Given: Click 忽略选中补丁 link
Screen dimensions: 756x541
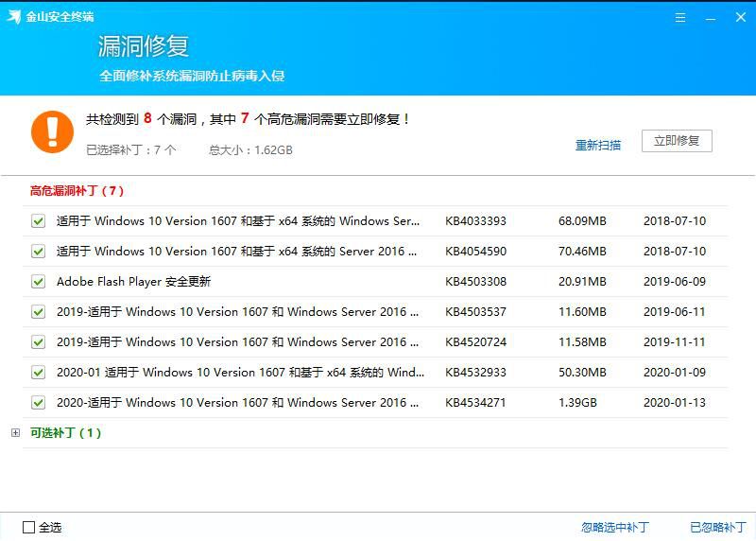Looking at the screenshot, I should coord(615,527).
